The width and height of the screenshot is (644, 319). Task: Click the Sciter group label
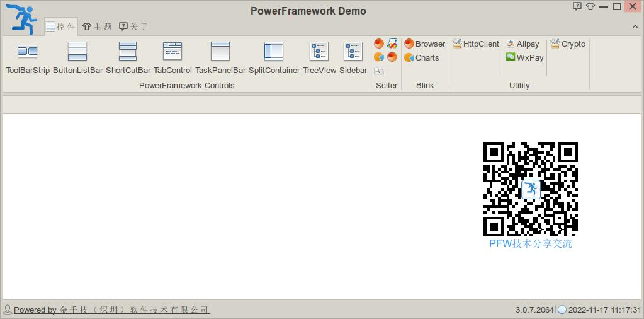point(387,86)
